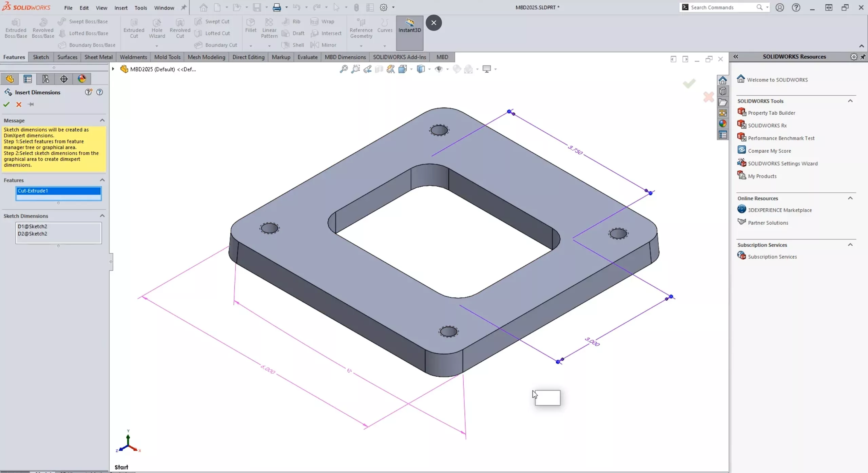Switch to the Sheet Metal tab
This screenshot has height=473, width=868.
pos(98,57)
